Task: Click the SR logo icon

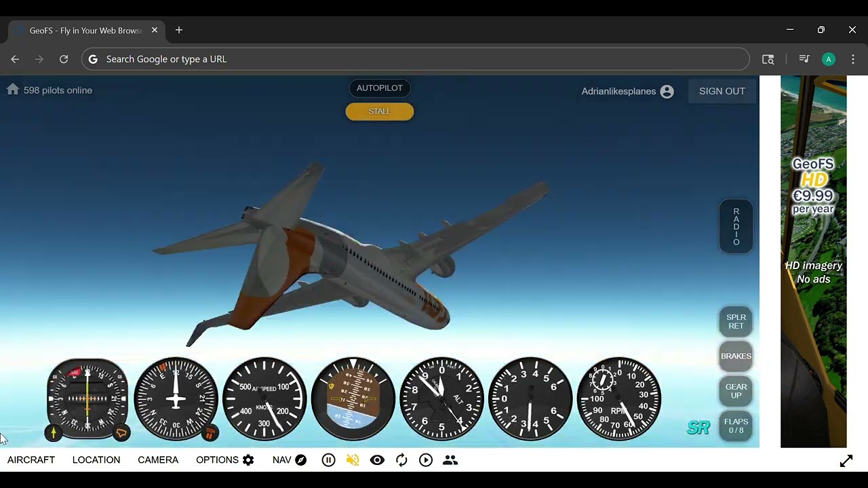Action: [698, 428]
